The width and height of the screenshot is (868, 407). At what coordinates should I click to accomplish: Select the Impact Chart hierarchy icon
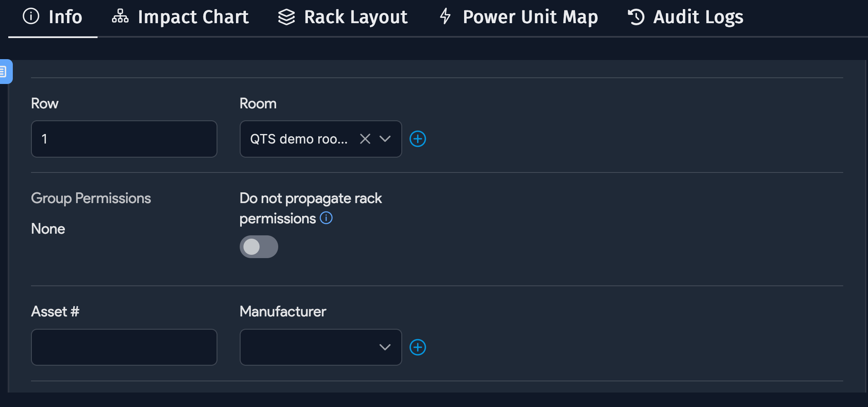point(119,17)
